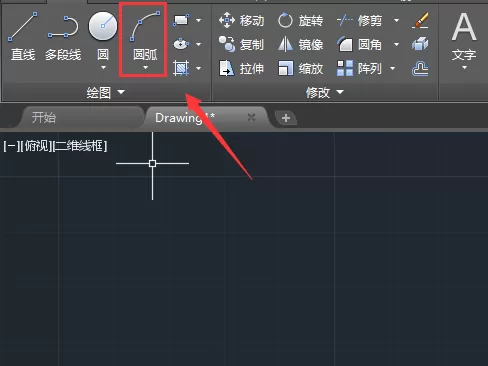488x366 pixels.
Task: Select the Hatch fill tool icon
Action: 181,68
